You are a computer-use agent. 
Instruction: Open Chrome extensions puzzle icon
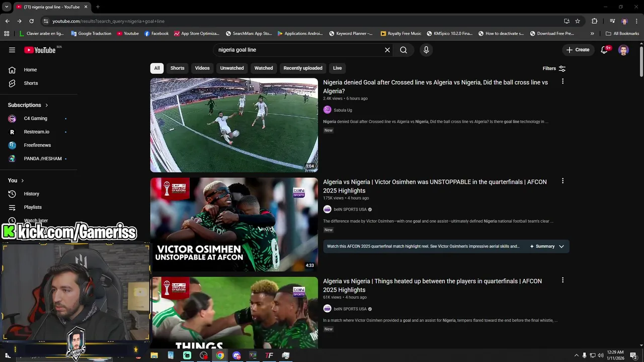click(594, 21)
